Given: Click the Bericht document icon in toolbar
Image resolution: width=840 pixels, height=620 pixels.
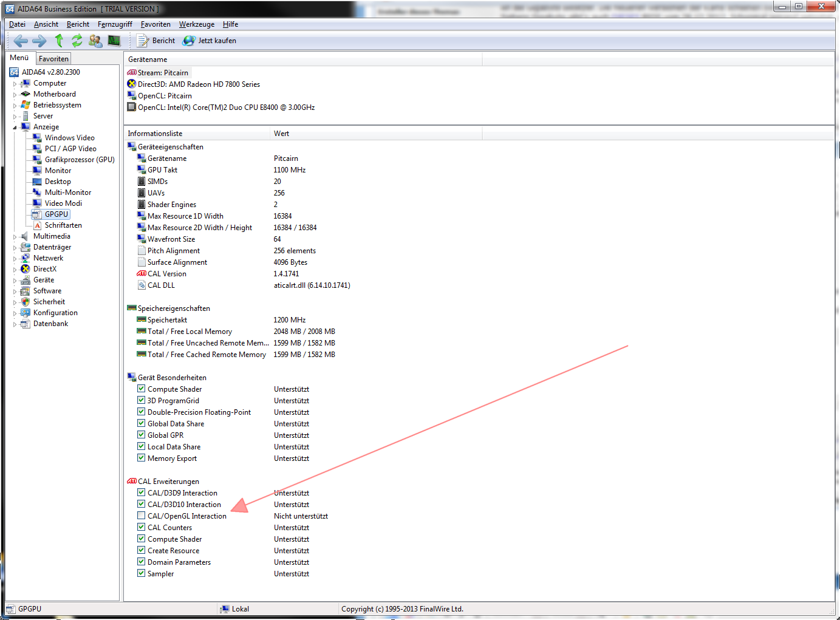Looking at the screenshot, I should click(x=143, y=41).
